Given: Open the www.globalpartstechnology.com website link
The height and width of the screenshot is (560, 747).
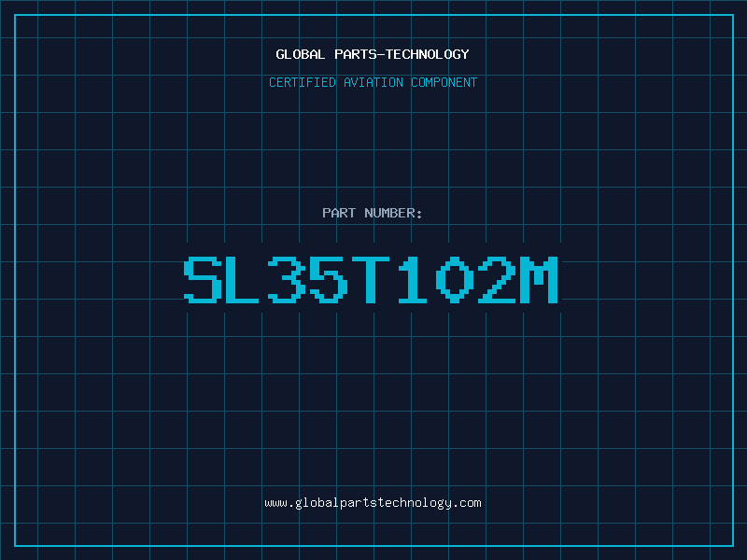Looking at the screenshot, I should (373, 503).
